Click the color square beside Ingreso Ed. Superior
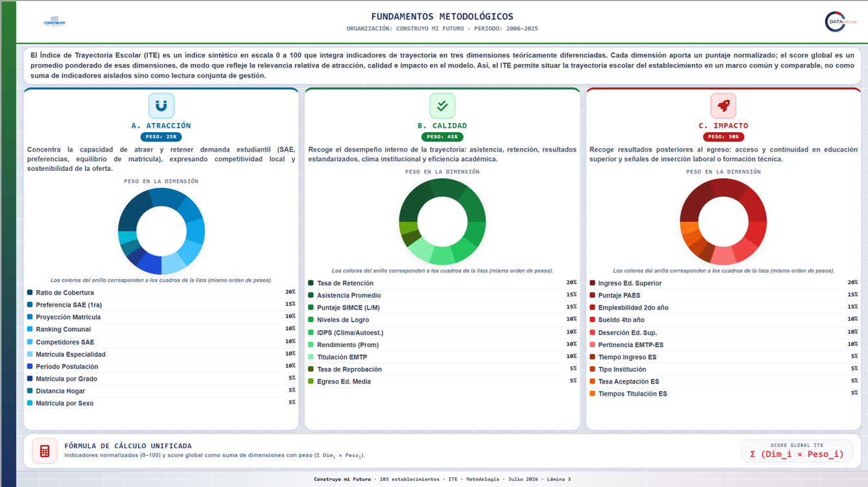Viewport: 868px width, 487px height. pos(592,283)
